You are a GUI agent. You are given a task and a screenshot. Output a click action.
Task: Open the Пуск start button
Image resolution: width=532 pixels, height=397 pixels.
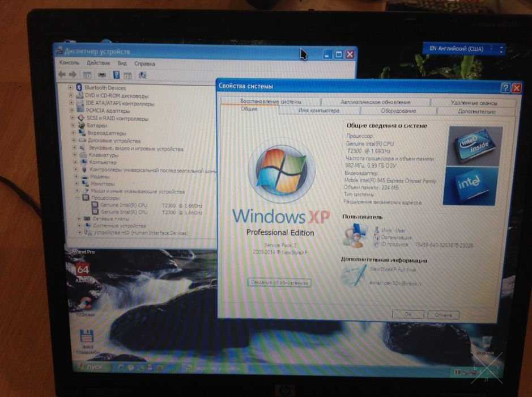pyautogui.click(x=91, y=367)
